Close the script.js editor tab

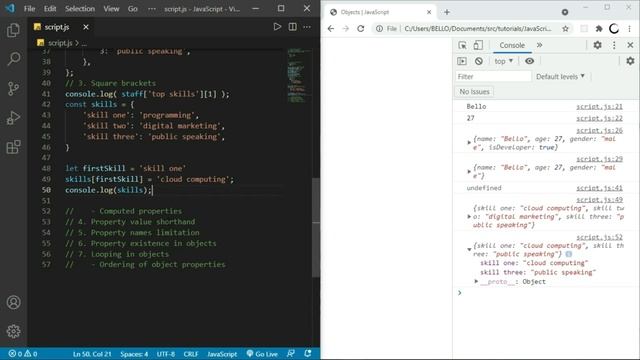coord(86,27)
